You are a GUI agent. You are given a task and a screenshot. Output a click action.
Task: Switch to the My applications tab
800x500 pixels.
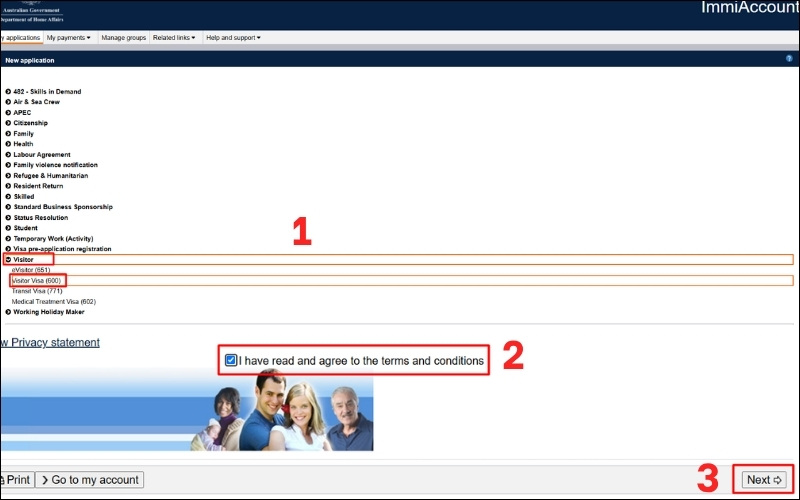coord(20,38)
